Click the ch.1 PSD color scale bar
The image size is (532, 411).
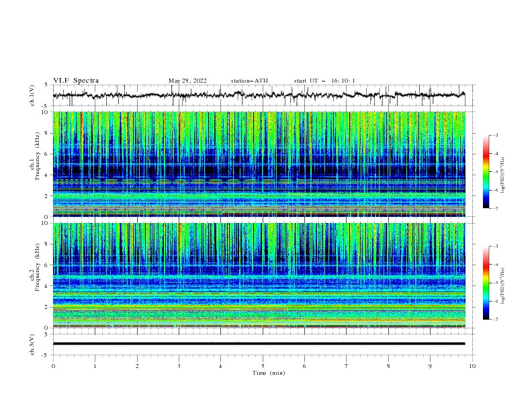[x=486, y=172]
